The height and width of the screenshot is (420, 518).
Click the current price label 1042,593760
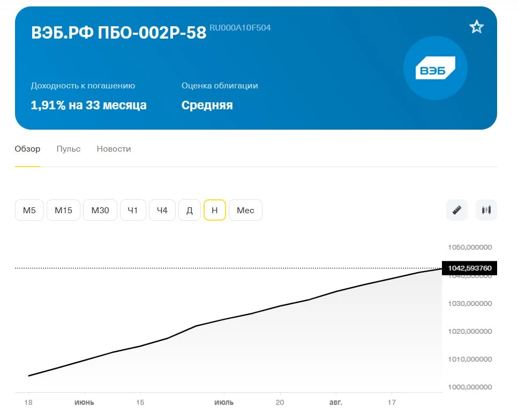coord(469,268)
